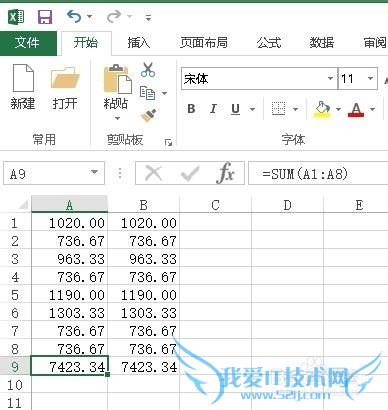
Task: Toggle bold formatting
Action: (191, 109)
